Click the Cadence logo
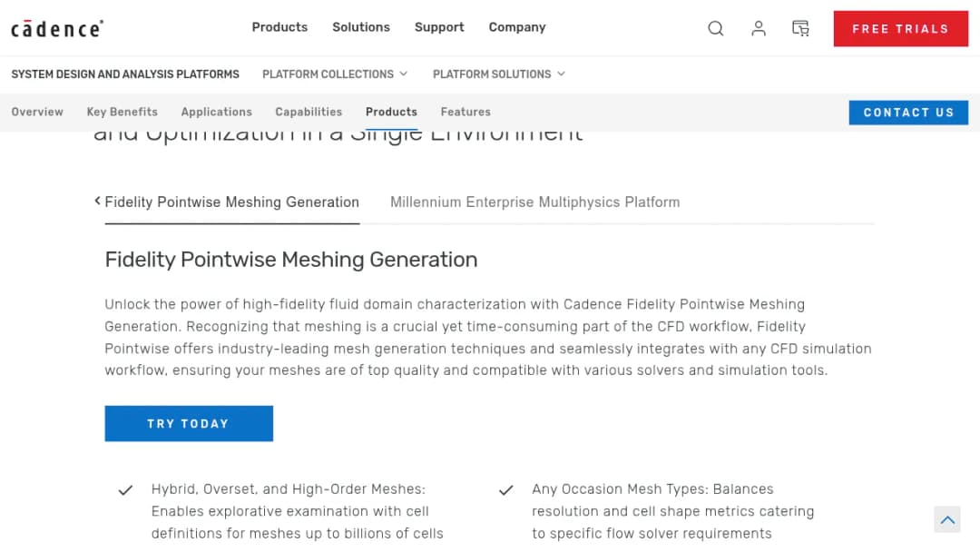 tap(57, 28)
